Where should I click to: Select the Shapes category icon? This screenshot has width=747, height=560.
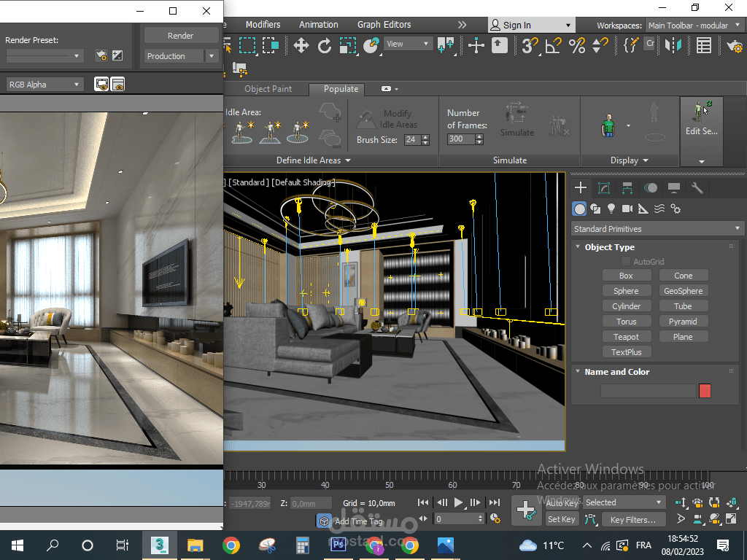pyautogui.click(x=595, y=209)
